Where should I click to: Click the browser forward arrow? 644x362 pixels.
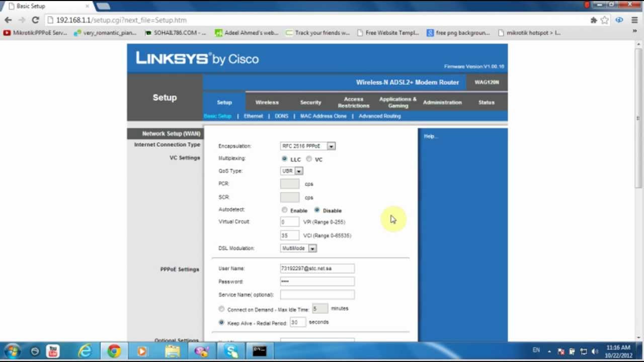(22, 20)
